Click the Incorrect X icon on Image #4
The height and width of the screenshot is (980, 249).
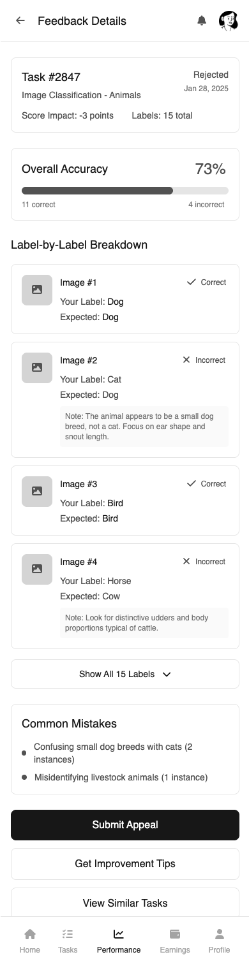point(186,561)
